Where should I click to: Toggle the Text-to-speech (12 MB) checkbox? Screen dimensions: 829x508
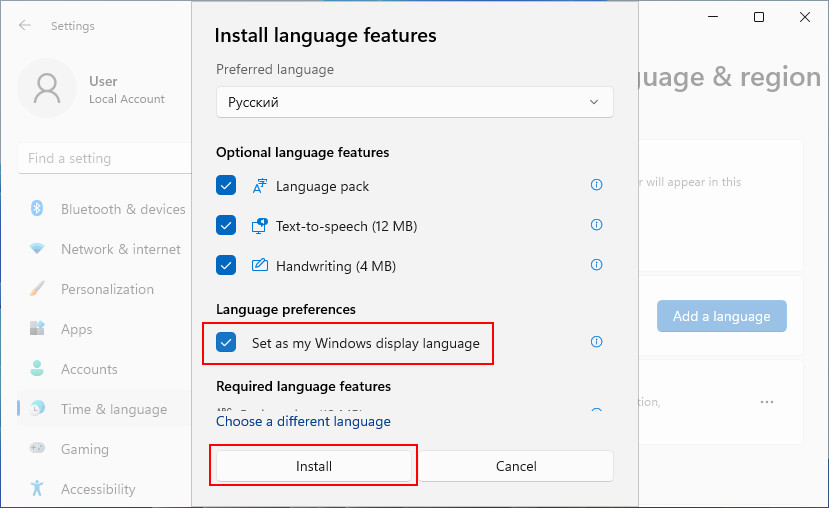coord(226,226)
